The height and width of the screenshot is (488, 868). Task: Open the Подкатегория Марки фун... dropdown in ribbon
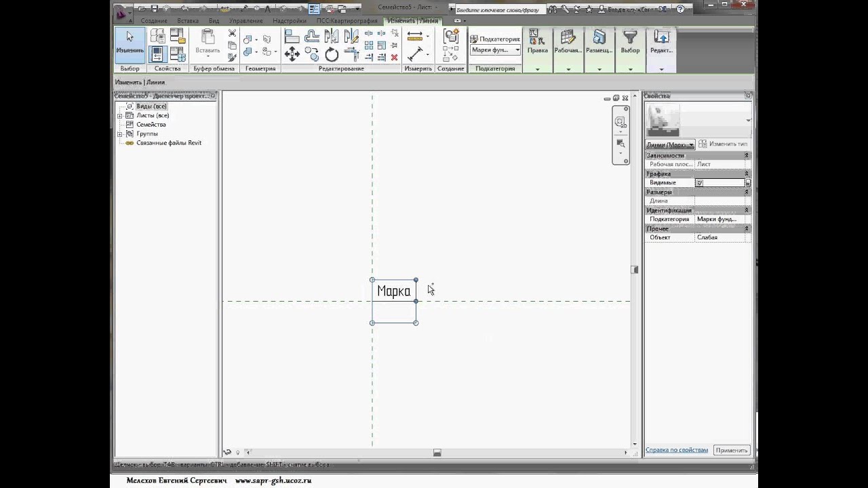tap(495, 50)
